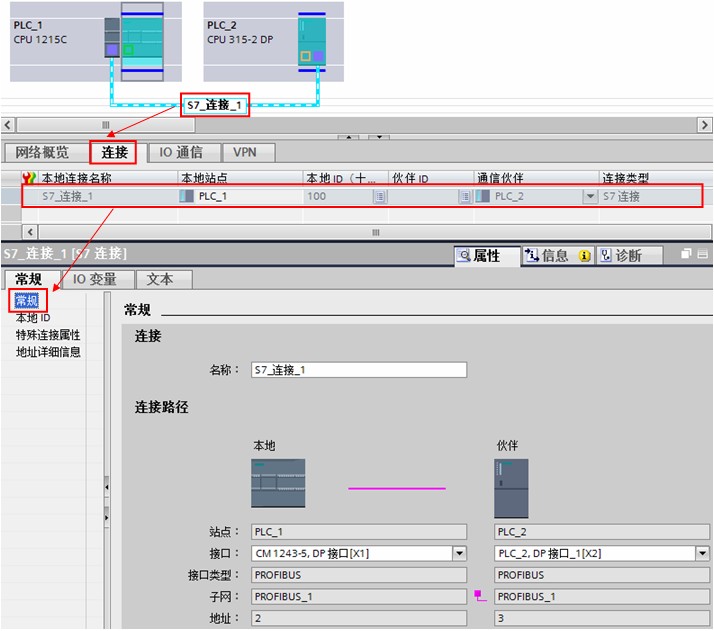Float the inspector window with the undock icon
The image size is (714, 631).
(x=686, y=254)
